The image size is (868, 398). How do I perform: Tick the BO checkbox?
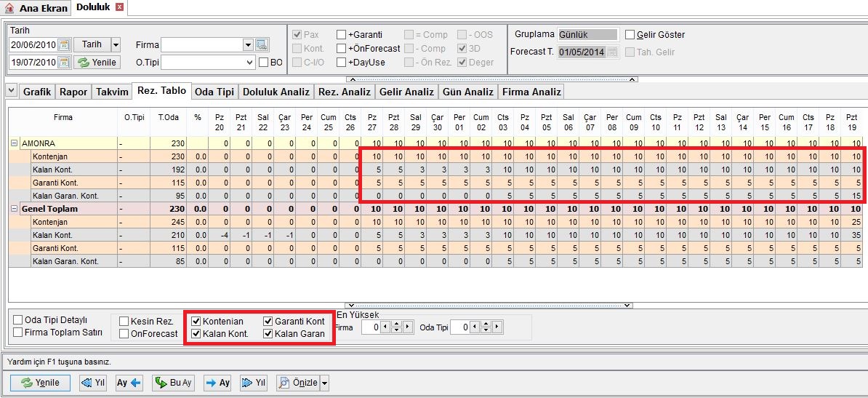click(x=263, y=62)
